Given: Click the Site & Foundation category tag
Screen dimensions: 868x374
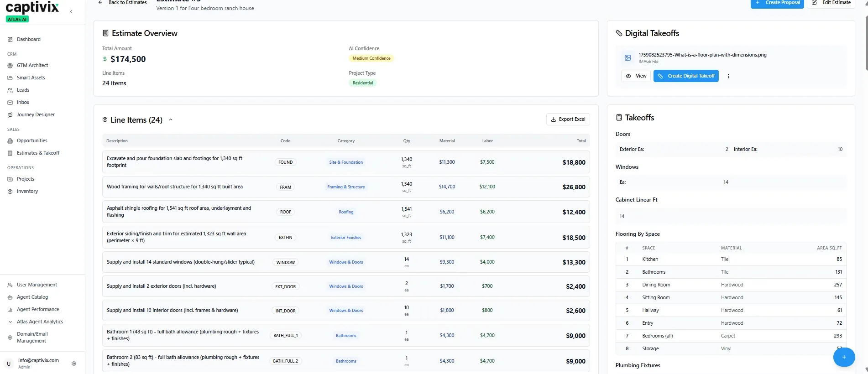Looking at the screenshot, I should [346, 162].
